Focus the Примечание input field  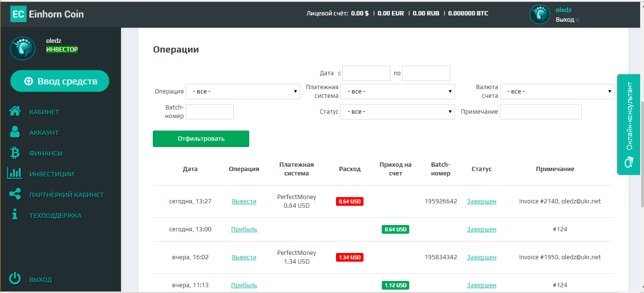point(541,112)
